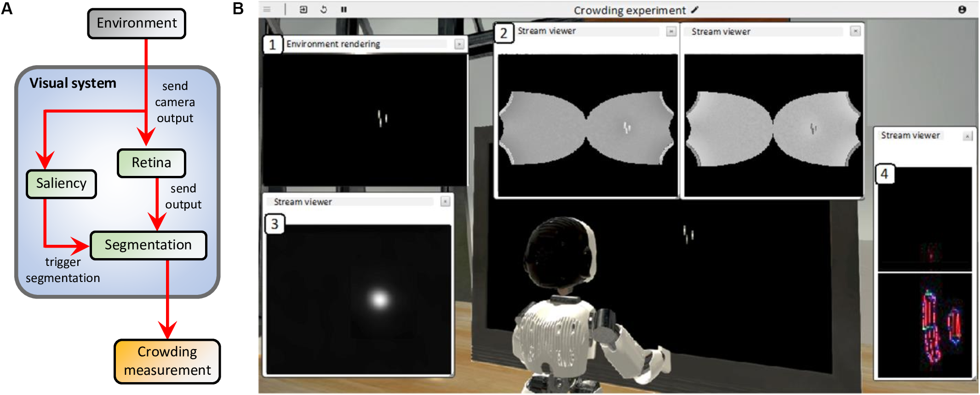Click the Saliency box in the diagram
Screen dimensions: 980x395
pos(61,184)
